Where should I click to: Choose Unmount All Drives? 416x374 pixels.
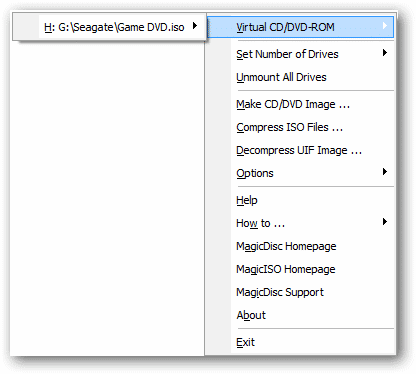point(300,77)
